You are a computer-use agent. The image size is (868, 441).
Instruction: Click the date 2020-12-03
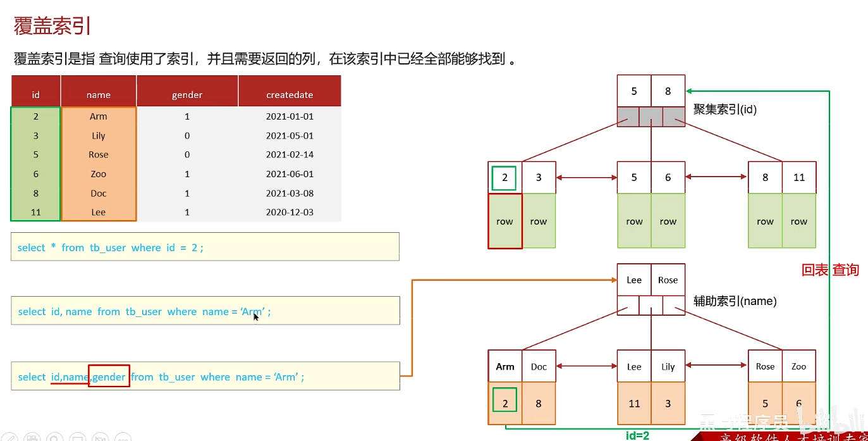[x=290, y=212]
